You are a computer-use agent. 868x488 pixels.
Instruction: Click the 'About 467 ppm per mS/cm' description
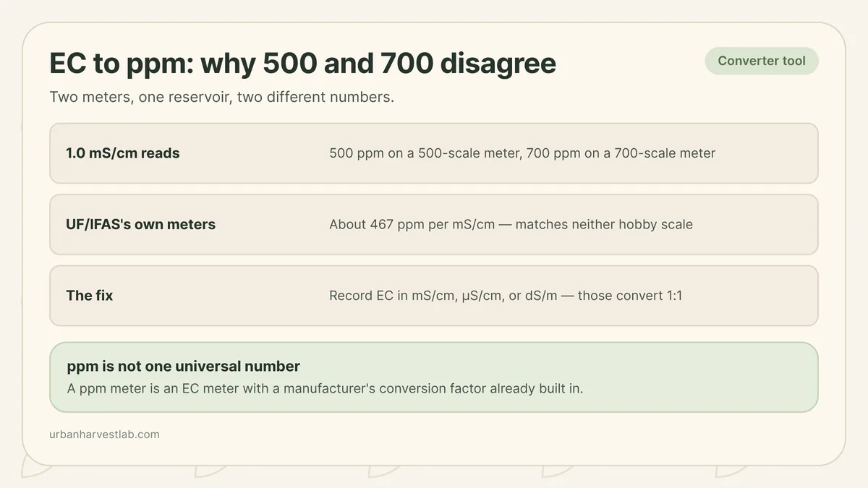(511, 224)
